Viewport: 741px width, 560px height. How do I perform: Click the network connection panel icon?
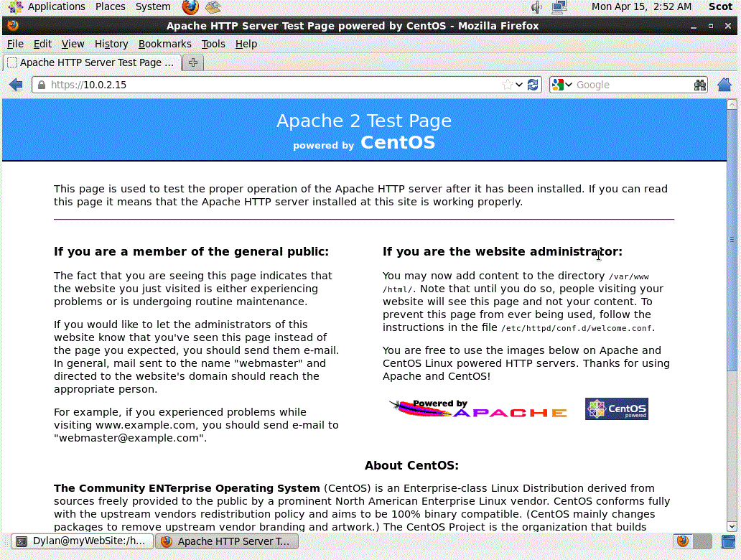tap(559, 7)
